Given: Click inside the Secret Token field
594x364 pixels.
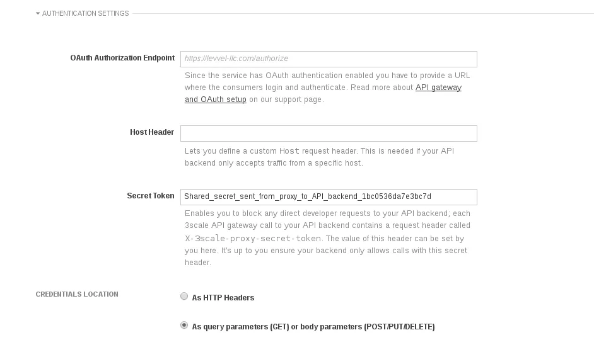Looking at the screenshot, I should [329, 196].
